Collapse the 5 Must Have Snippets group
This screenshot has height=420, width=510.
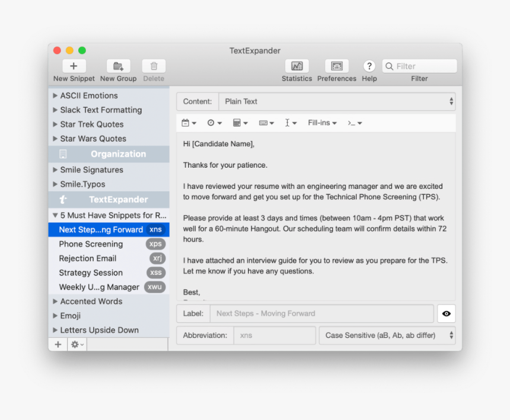[x=55, y=215]
